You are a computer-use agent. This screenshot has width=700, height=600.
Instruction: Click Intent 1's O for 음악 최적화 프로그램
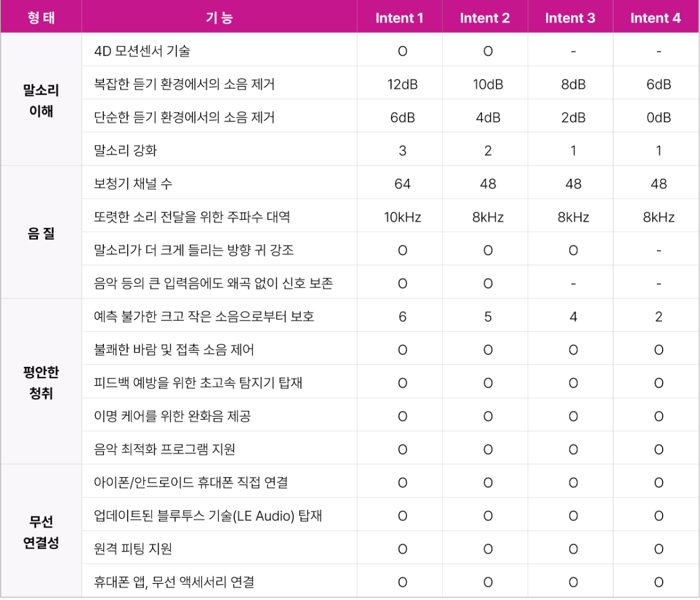(x=402, y=449)
